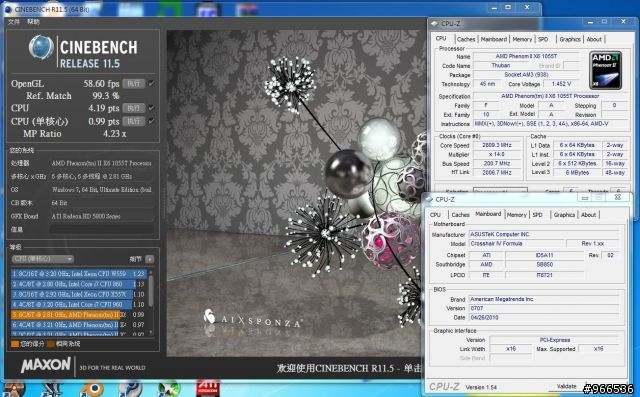This screenshot has width=640, height=397.
Task: Click the AMD Phenom II logo in CPU-Z
Action: coord(605,70)
